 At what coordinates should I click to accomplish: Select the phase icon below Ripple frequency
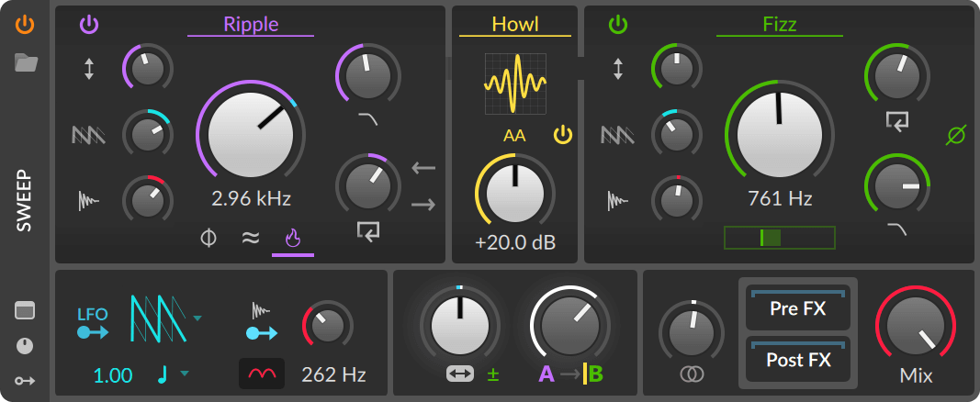208,239
